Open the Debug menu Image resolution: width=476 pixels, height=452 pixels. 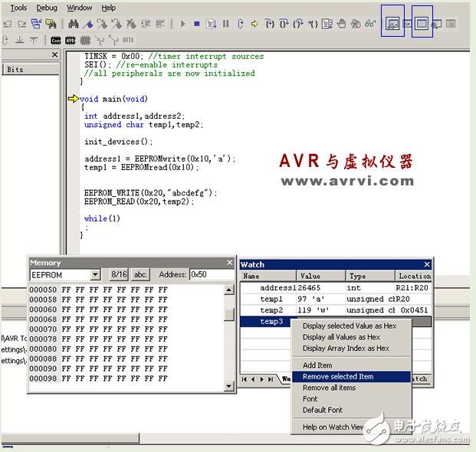tap(47, 8)
